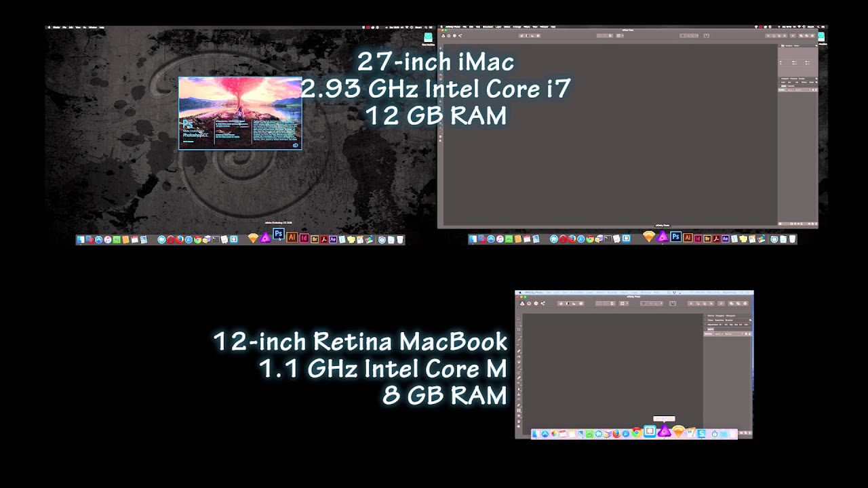The height and width of the screenshot is (488, 868).
Task: Open Finder in the left iMac dock
Action: pyautogui.click(x=80, y=239)
